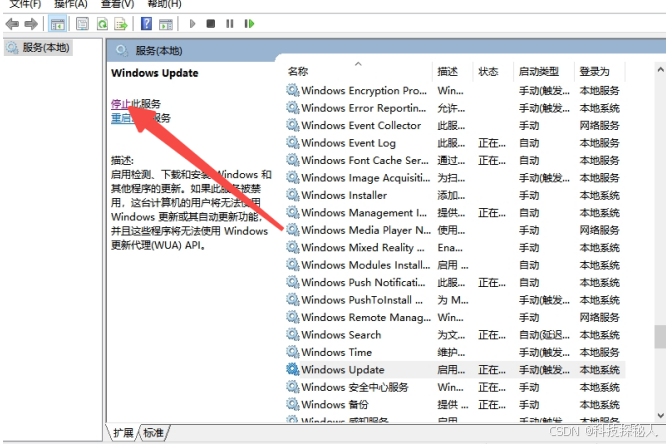This screenshot has width=666, height=445.
Task: Click the Restart Service icon
Action: 249,24
